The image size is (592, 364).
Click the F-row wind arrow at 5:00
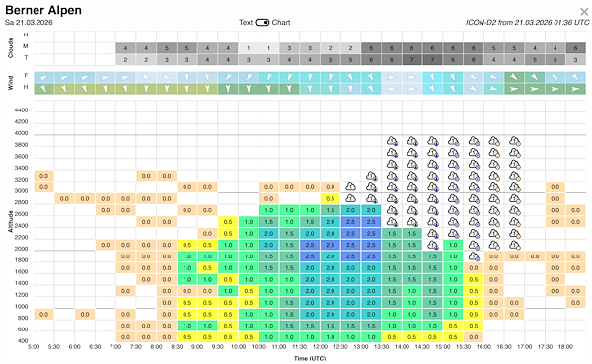(x=43, y=77)
